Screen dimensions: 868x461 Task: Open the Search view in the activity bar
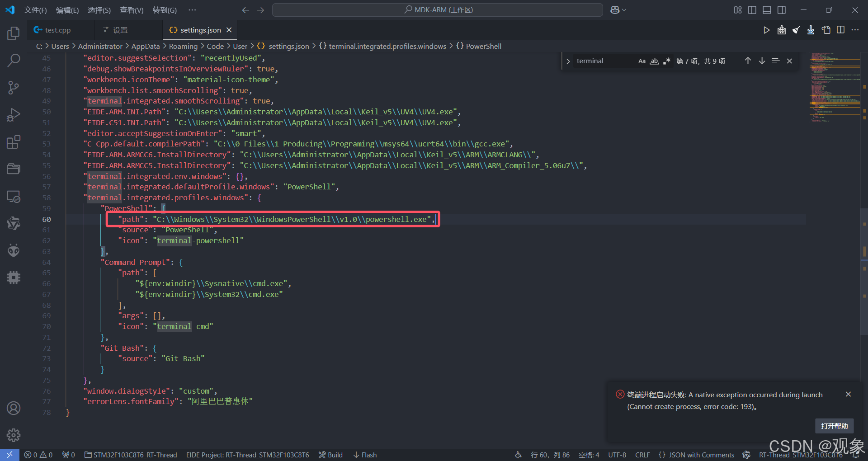[x=14, y=60]
